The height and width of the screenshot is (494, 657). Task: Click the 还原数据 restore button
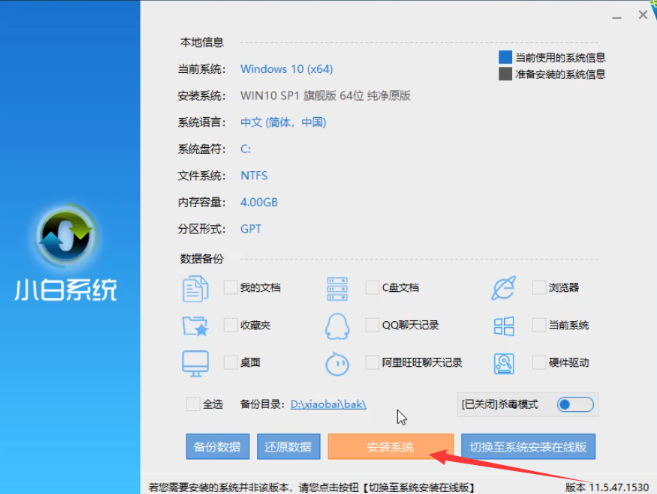[x=288, y=446]
